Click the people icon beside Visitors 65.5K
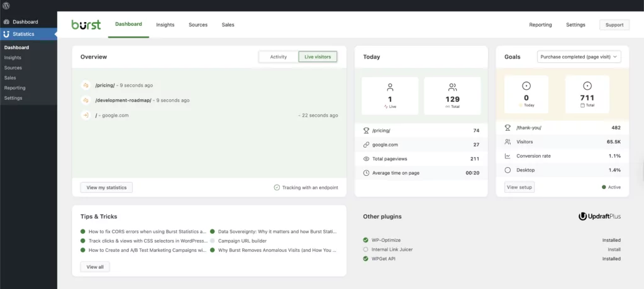The height and width of the screenshot is (289, 644). point(508,141)
